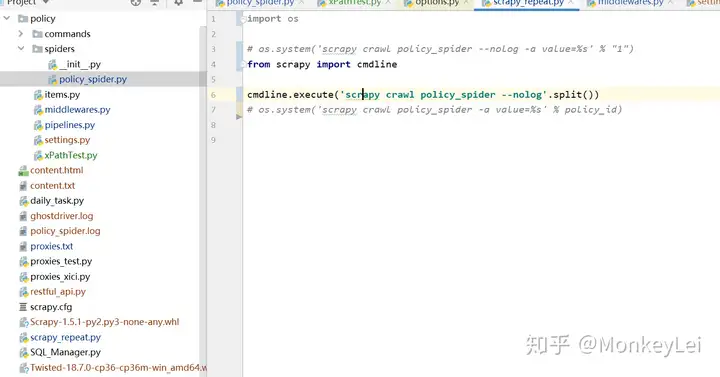This screenshot has height=377, width=720.
Task: Click the proxies_test.py file icon
Action: [23, 262]
